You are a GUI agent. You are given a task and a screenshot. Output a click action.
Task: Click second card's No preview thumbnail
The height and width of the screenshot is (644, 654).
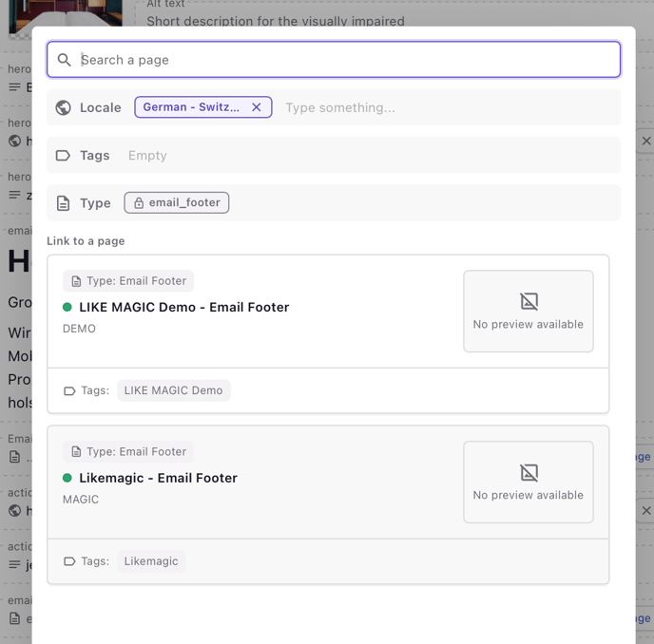pos(528,482)
